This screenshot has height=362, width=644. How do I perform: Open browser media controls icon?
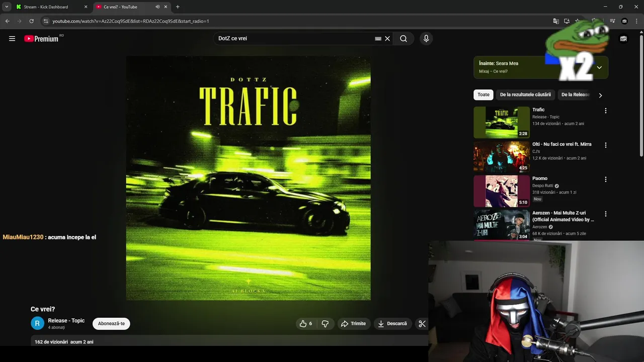point(612,21)
